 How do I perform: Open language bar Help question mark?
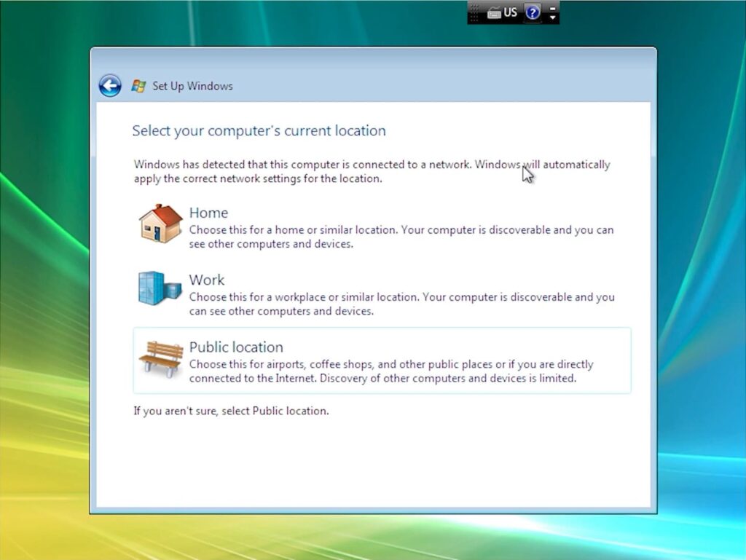pos(533,12)
